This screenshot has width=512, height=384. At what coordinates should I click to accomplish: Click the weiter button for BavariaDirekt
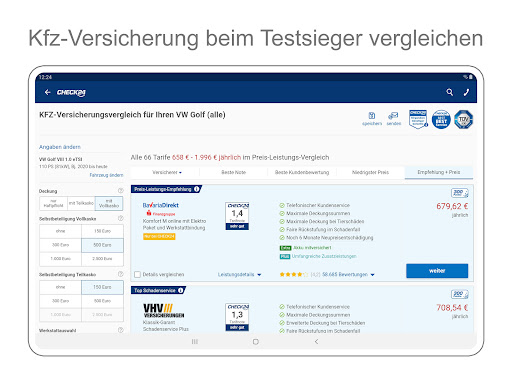437,271
